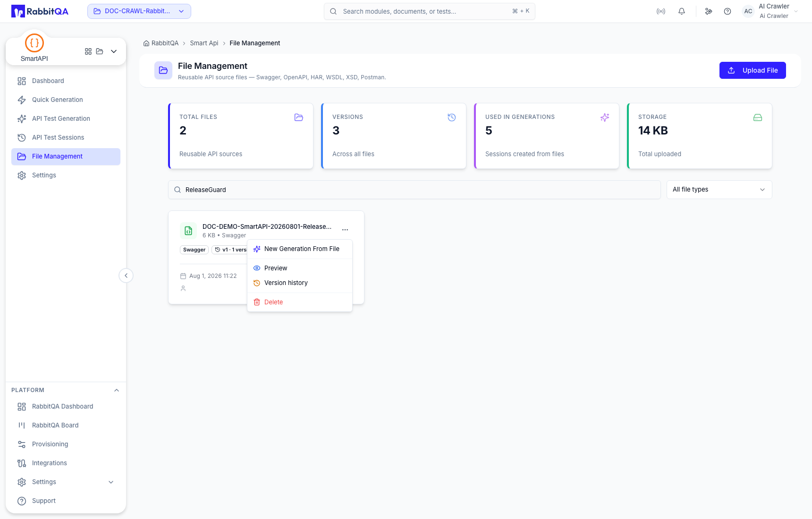The image size is (812, 519).
Task: Click the Total Files card folder icon
Action: 299,117
